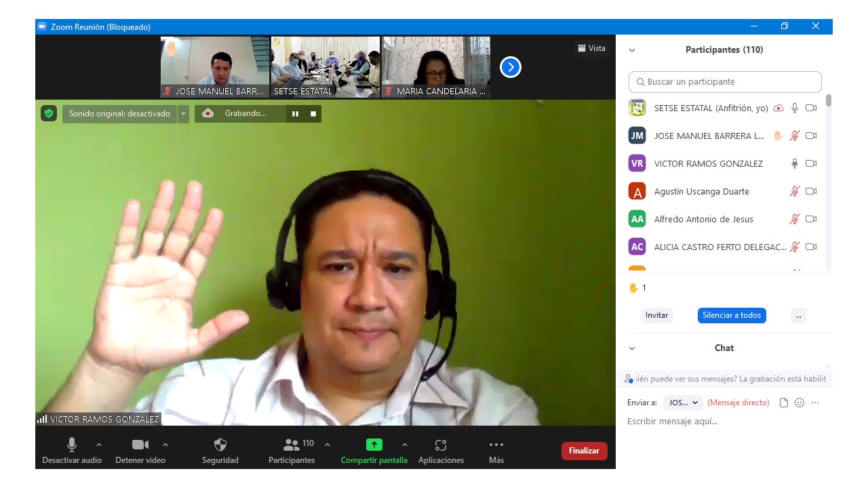Stop the recording
This screenshot has height=488, width=868.
[x=313, y=114]
